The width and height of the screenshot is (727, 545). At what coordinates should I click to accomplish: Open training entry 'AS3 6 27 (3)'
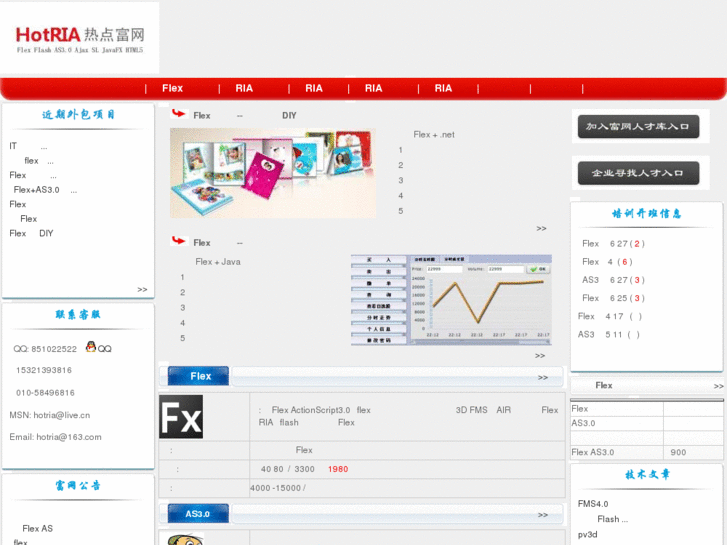(613, 280)
